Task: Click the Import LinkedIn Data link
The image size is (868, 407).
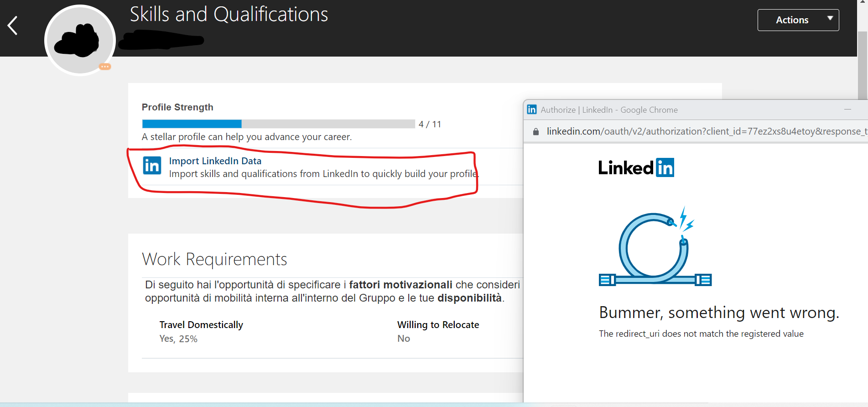Action: pos(215,161)
